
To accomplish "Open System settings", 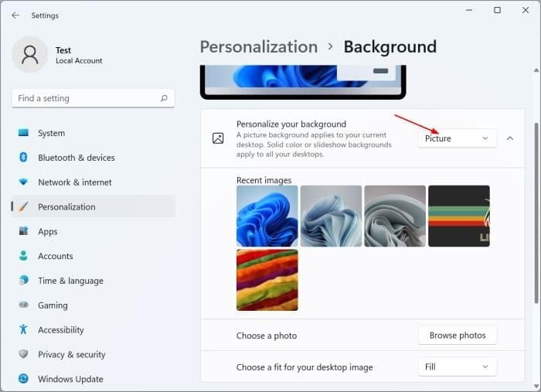I will coord(94,133).
